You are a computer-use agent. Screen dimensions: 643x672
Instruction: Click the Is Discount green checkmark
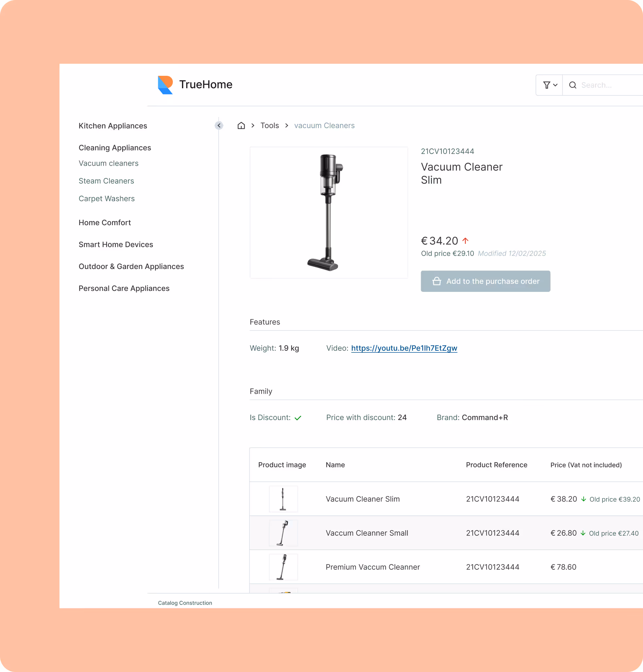(298, 418)
